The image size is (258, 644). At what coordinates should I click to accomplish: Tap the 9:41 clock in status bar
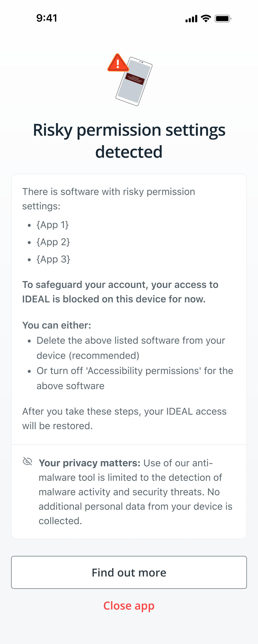click(x=47, y=18)
